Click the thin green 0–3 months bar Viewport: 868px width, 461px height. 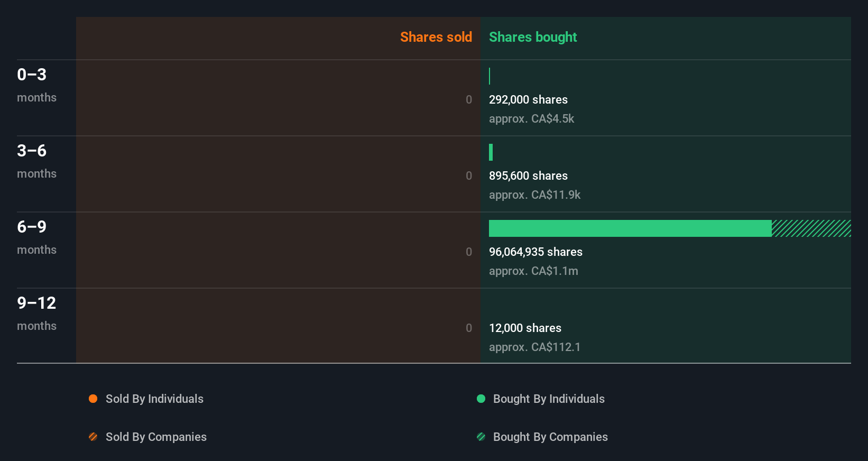pos(490,76)
